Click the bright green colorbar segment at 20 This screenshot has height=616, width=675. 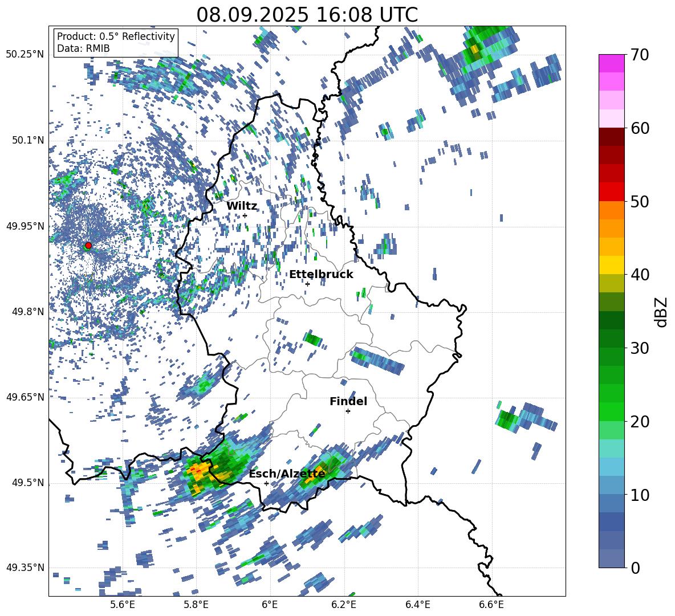(611, 411)
